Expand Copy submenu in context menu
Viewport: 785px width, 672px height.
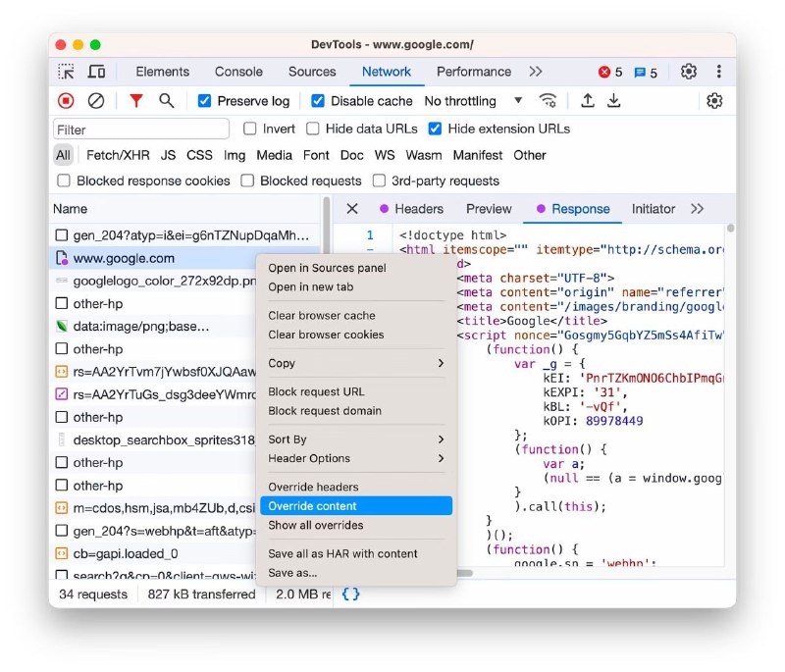356,363
